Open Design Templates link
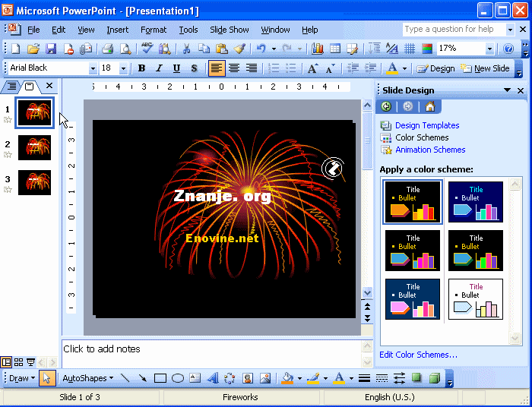Viewport: 532px width, 407px height. (427, 125)
